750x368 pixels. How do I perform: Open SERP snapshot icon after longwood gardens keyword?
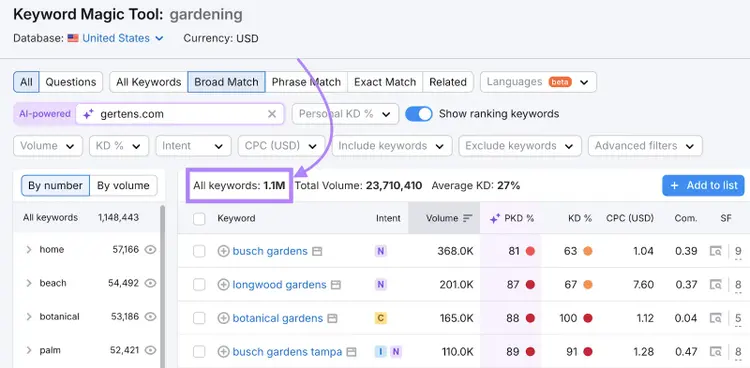pos(336,285)
